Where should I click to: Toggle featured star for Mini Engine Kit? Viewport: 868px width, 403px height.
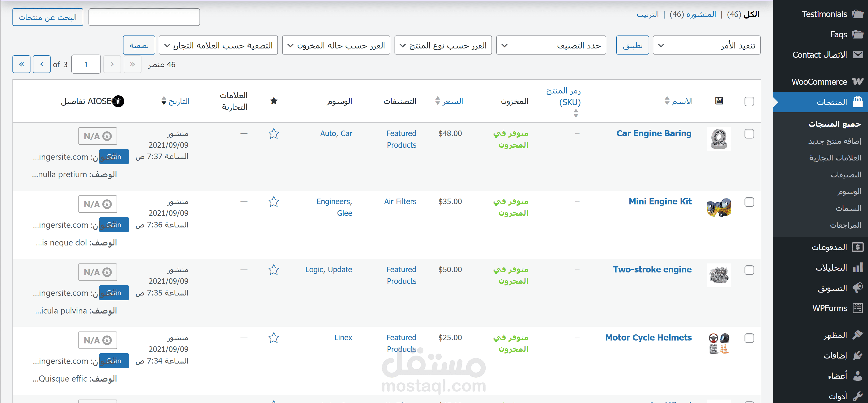tap(274, 202)
